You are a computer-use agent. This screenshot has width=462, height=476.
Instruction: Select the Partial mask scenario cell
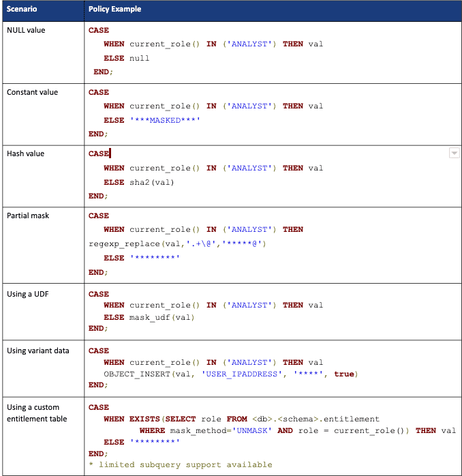pyautogui.click(x=28, y=215)
